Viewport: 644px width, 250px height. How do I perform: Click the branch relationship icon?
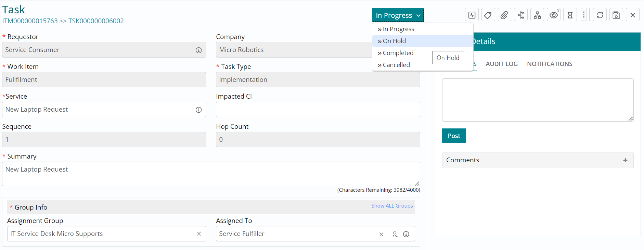pos(521,15)
